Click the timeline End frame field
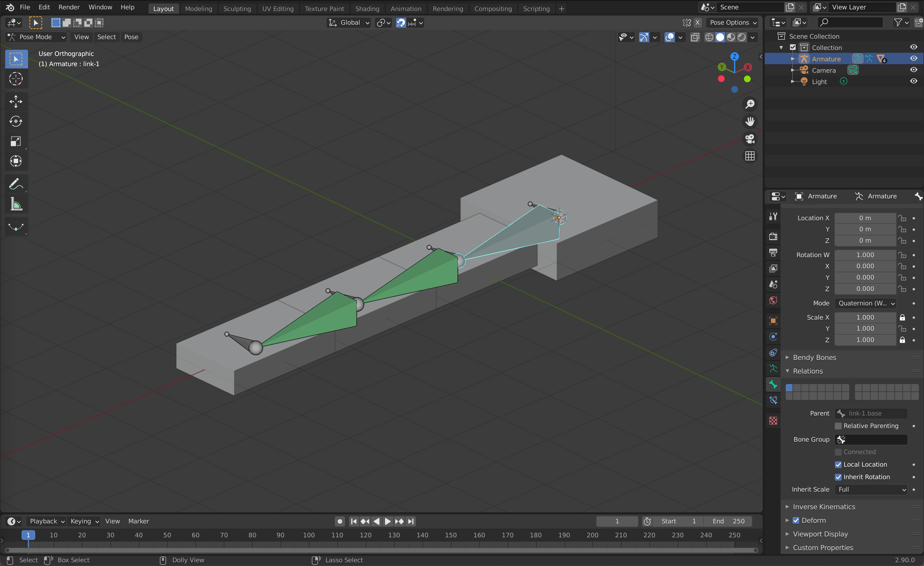 [728, 521]
